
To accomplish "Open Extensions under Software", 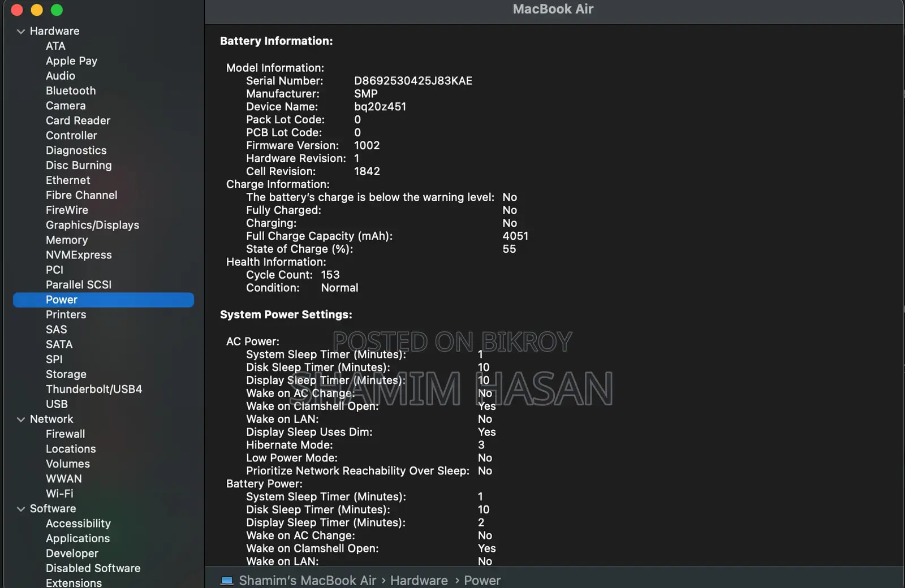I will (x=74, y=583).
